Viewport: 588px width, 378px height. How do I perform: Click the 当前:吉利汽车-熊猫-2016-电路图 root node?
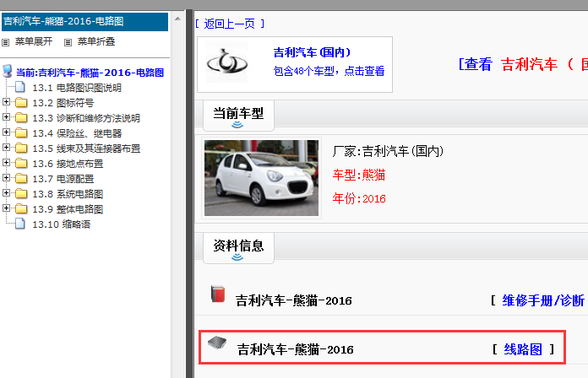point(90,73)
